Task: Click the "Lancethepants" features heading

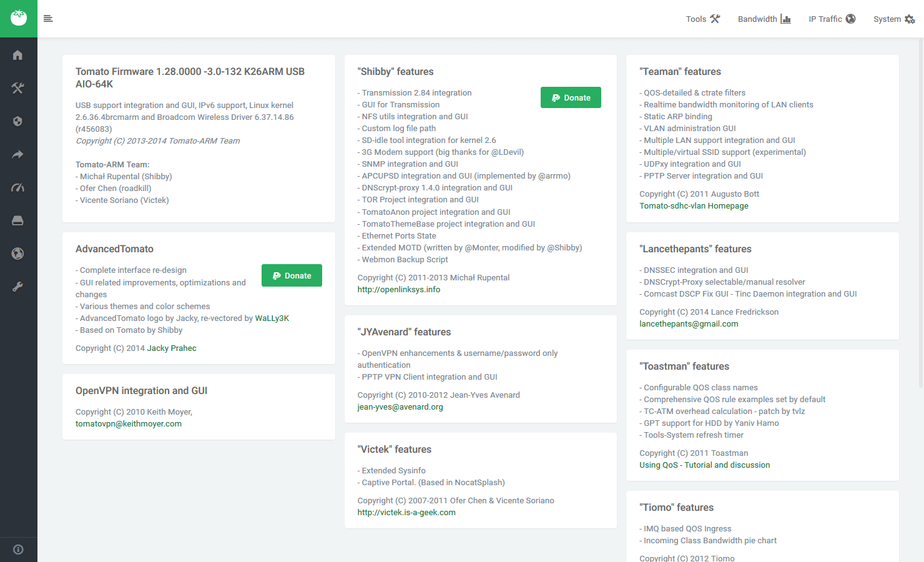Action: click(x=695, y=249)
